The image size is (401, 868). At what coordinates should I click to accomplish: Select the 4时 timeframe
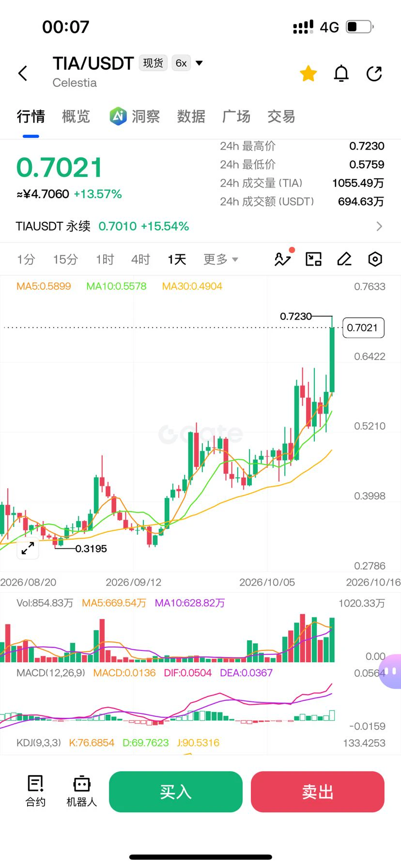click(x=140, y=259)
